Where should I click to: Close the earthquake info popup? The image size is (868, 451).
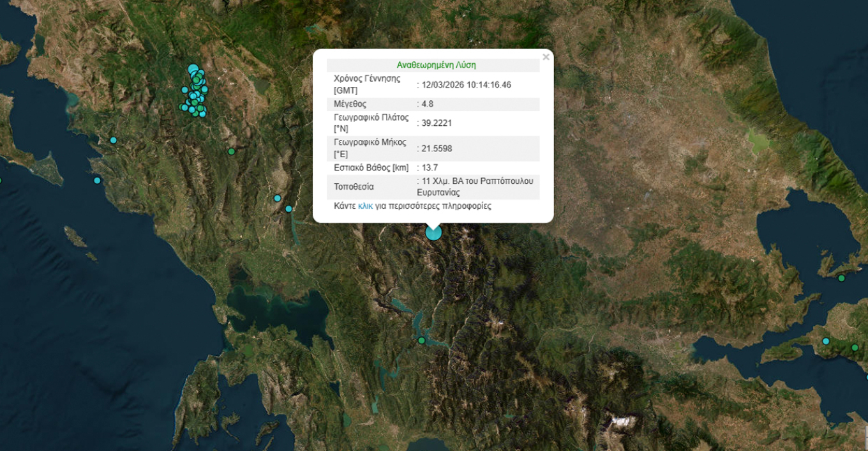(546, 57)
